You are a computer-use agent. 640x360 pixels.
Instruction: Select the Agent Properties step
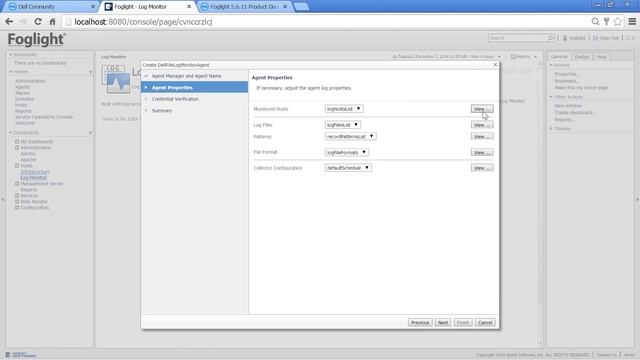[x=195, y=87]
